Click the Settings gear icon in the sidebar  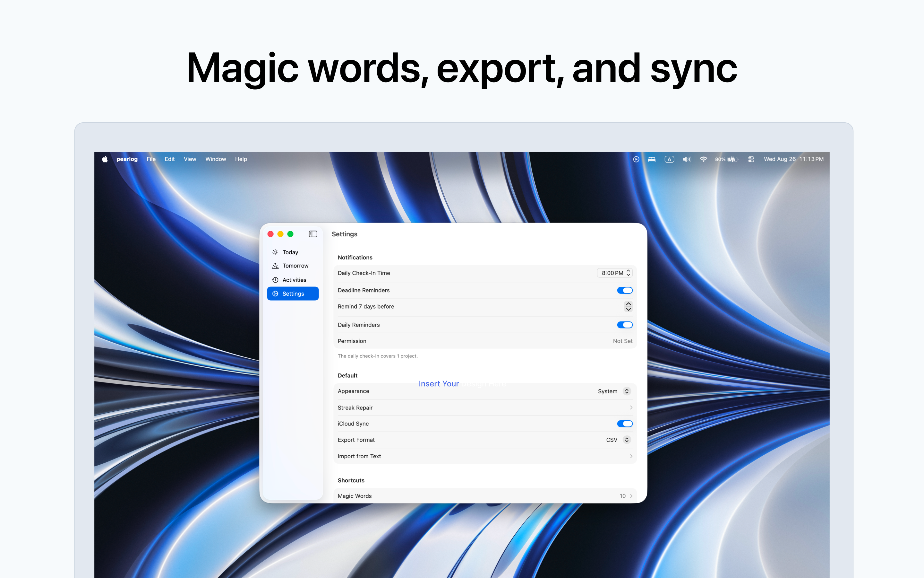(x=275, y=293)
